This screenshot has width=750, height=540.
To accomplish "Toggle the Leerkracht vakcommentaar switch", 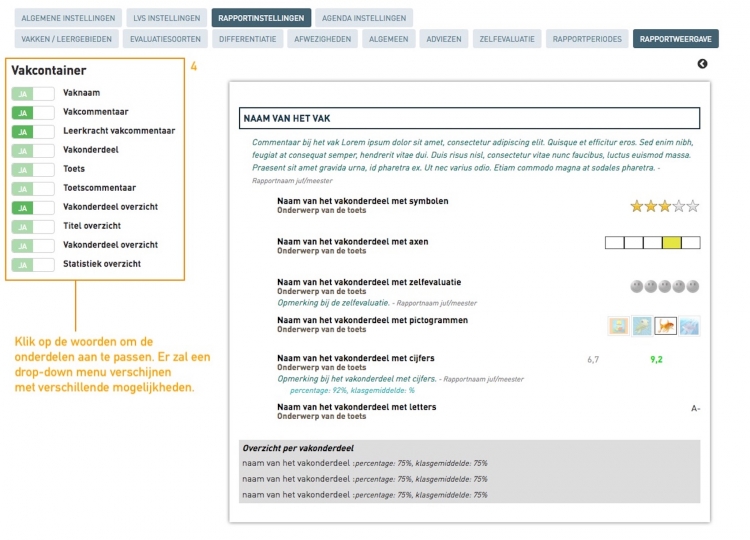I will click(33, 132).
